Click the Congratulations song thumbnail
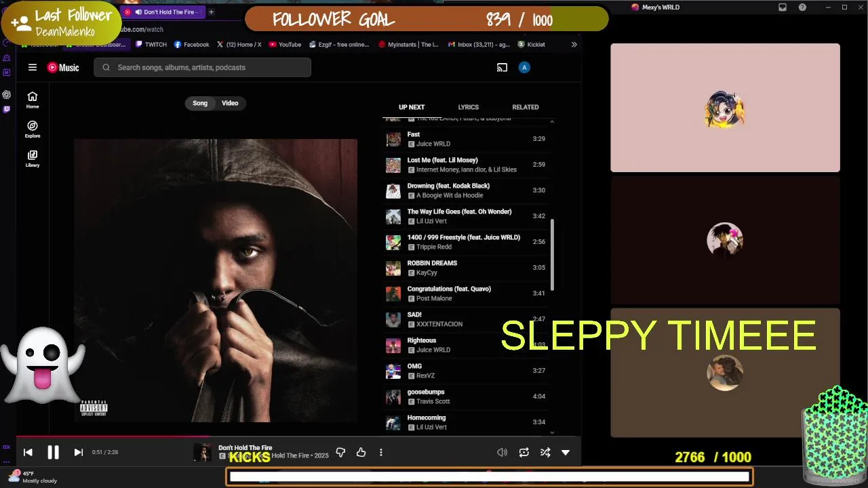The height and width of the screenshot is (488, 868). pos(393,293)
